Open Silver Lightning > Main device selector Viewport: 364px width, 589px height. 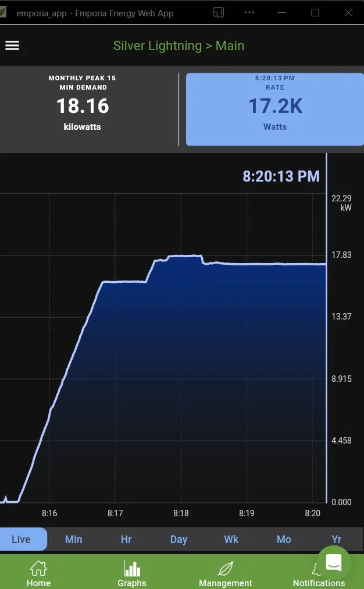click(179, 45)
